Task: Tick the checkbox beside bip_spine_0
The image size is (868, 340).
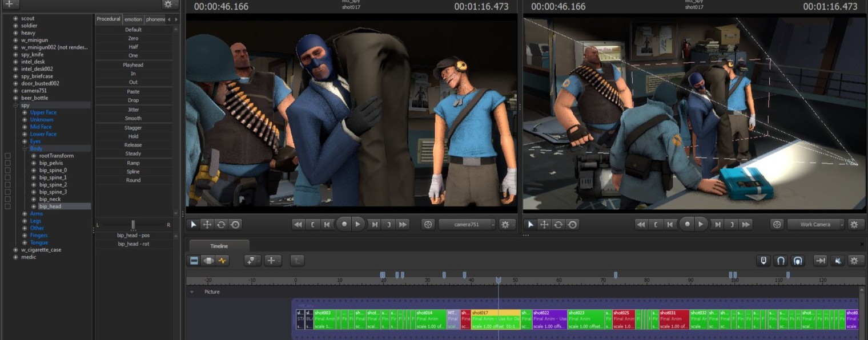Action: (7, 171)
